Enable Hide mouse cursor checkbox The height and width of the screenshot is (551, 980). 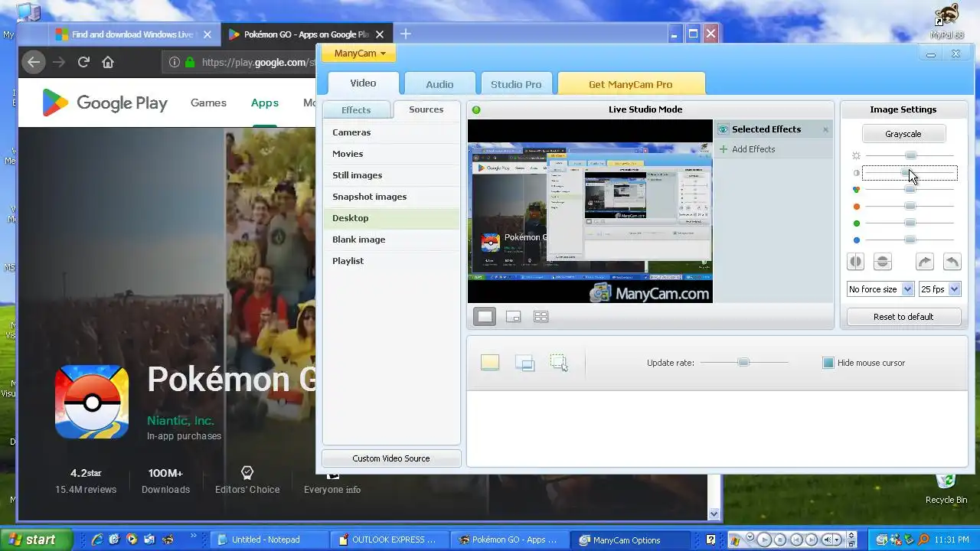(x=828, y=363)
